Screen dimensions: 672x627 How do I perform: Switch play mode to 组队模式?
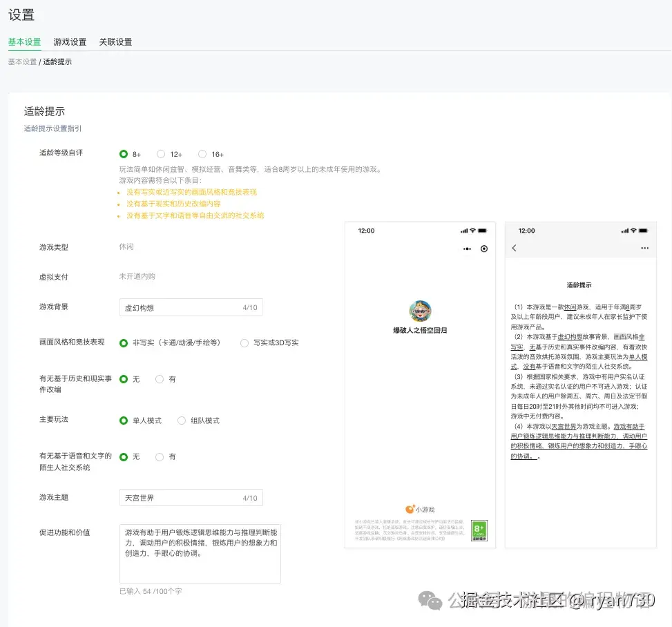tap(181, 420)
